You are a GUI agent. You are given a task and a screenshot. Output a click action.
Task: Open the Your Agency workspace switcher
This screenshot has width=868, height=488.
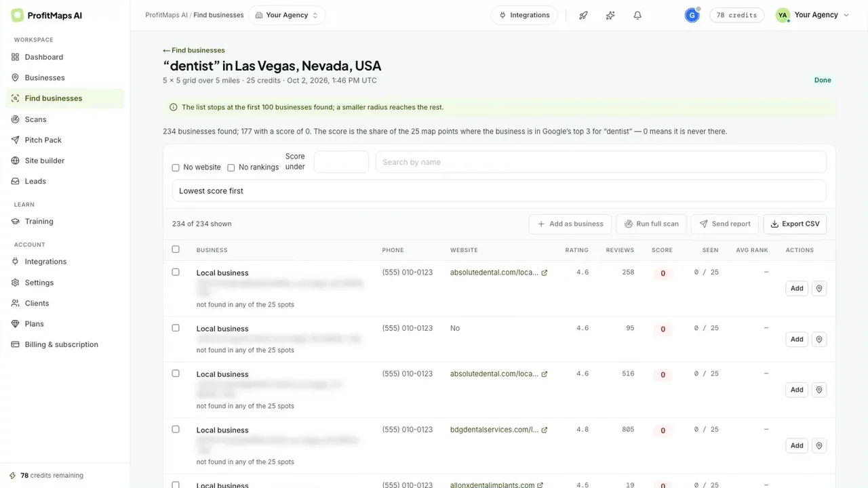pos(287,15)
